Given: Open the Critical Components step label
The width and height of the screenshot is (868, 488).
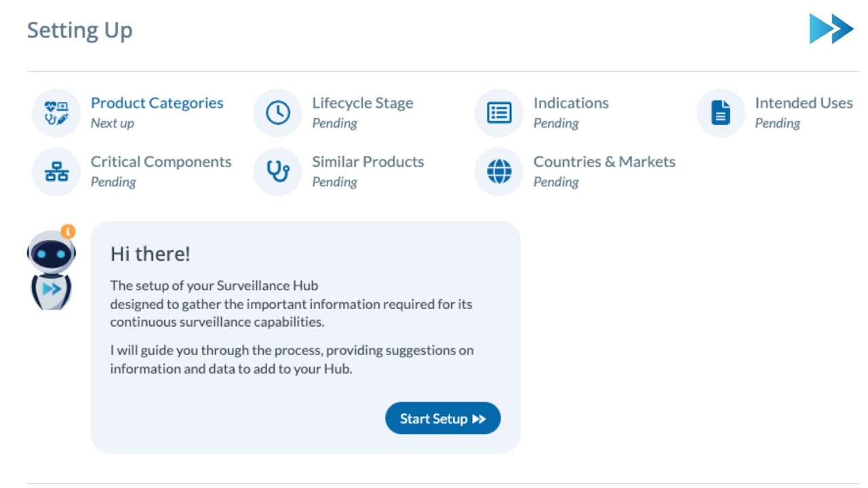Looking at the screenshot, I should (x=161, y=162).
